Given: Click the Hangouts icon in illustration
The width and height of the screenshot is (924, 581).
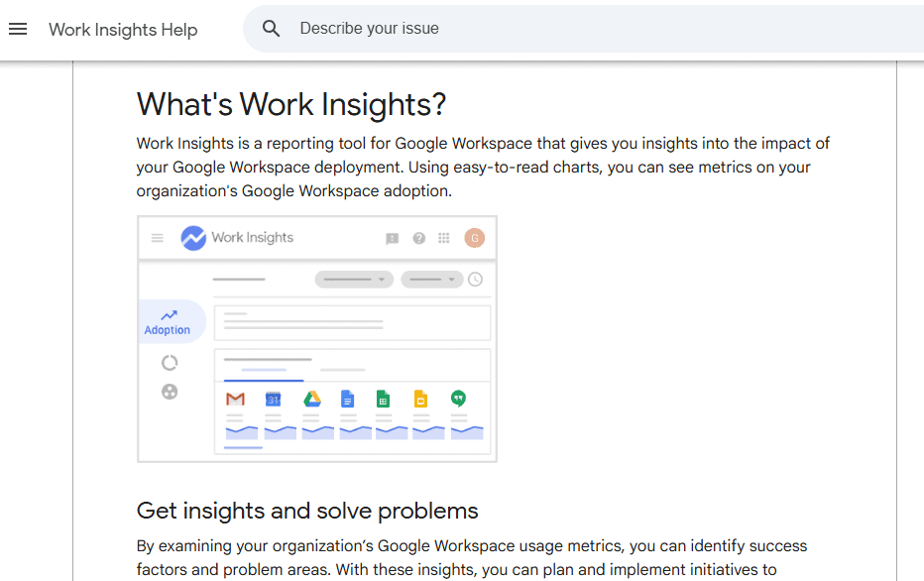Looking at the screenshot, I should [x=458, y=399].
